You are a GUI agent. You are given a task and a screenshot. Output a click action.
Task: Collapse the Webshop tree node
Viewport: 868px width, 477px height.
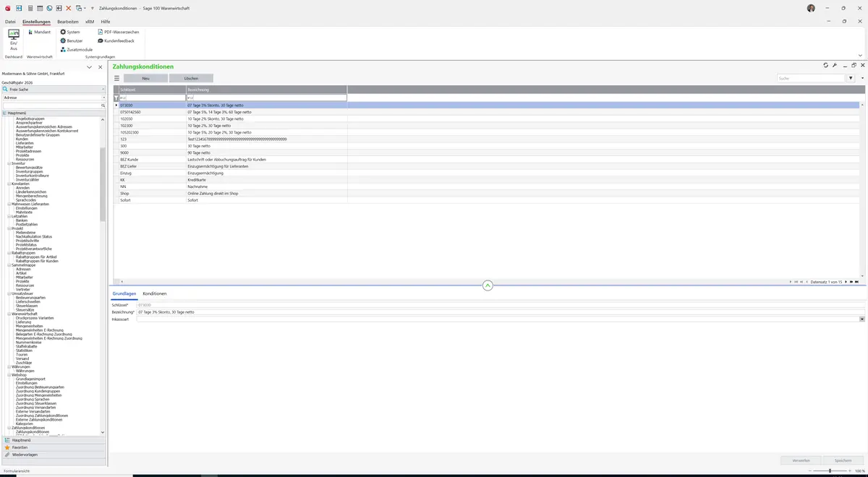click(x=9, y=375)
